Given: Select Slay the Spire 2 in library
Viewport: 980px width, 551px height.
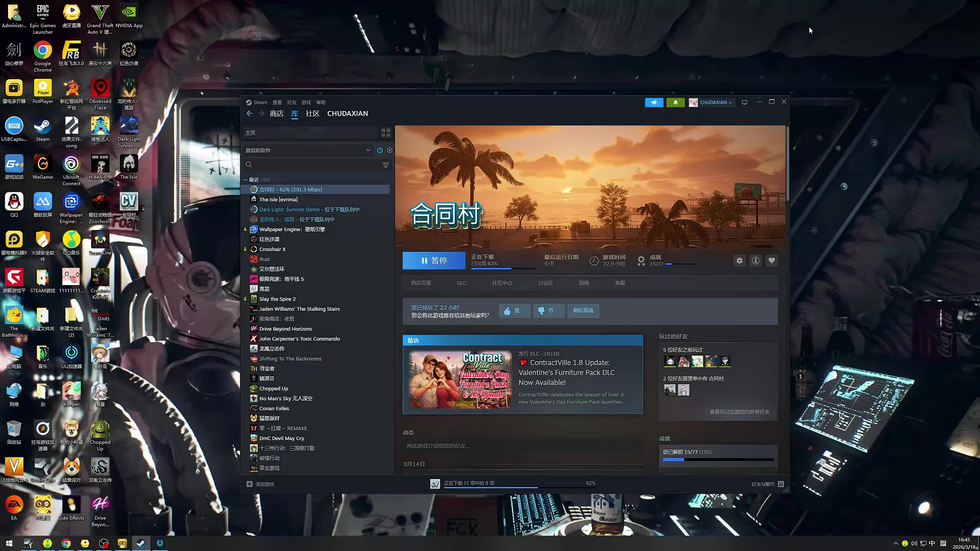Looking at the screenshot, I should tap(277, 299).
